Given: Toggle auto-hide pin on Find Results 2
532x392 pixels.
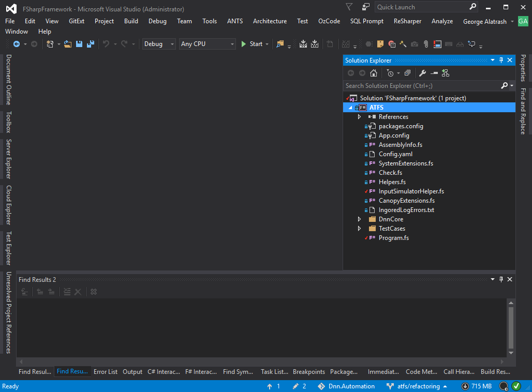Looking at the screenshot, I should (501, 279).
